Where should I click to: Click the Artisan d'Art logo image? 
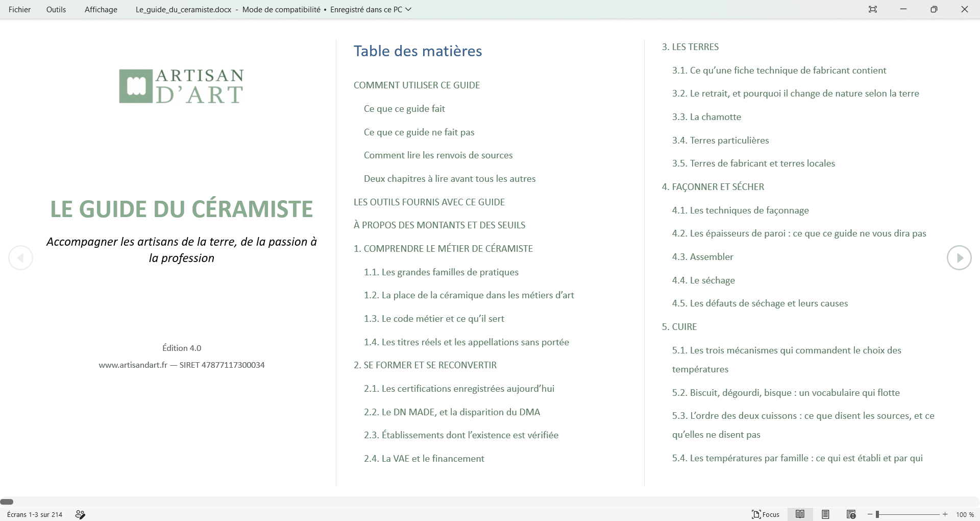pyautogui.click(x=181, y=86)
